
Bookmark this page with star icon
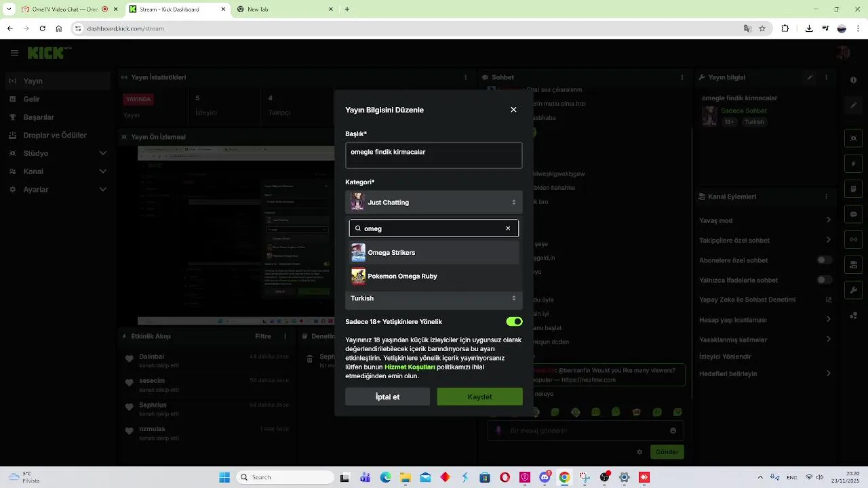(x=762, y=28)
